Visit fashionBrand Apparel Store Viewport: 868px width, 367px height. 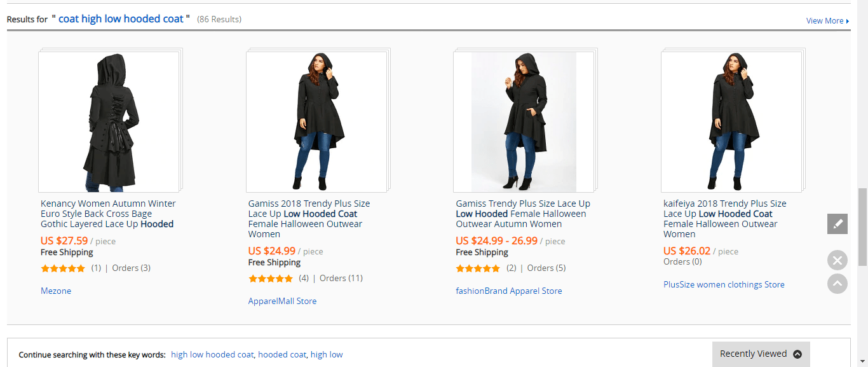pos(508,291)
